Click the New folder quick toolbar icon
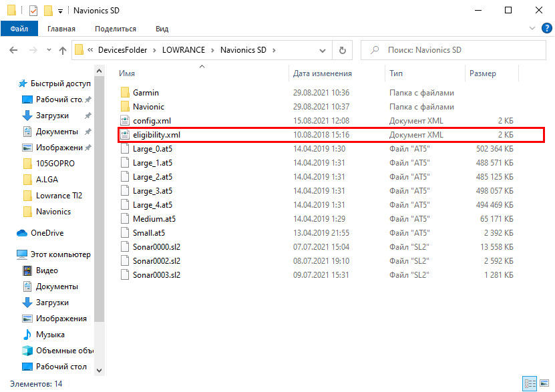The width and height of the screenshot is (555, 392). [48, 11]
